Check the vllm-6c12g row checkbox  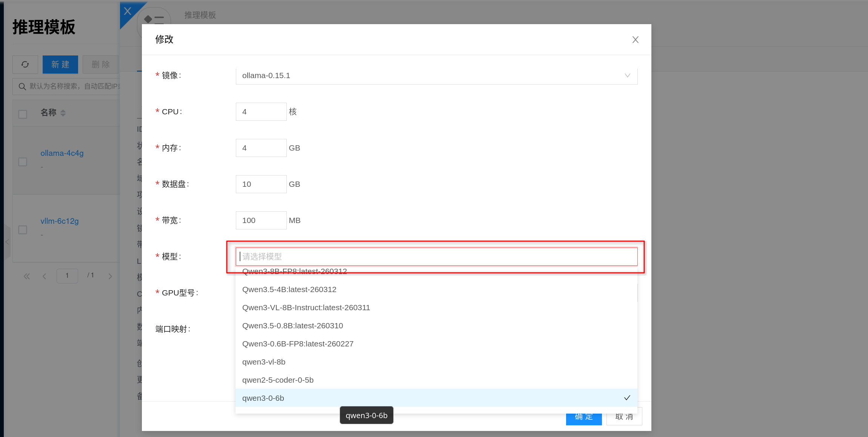pos(23,230)
